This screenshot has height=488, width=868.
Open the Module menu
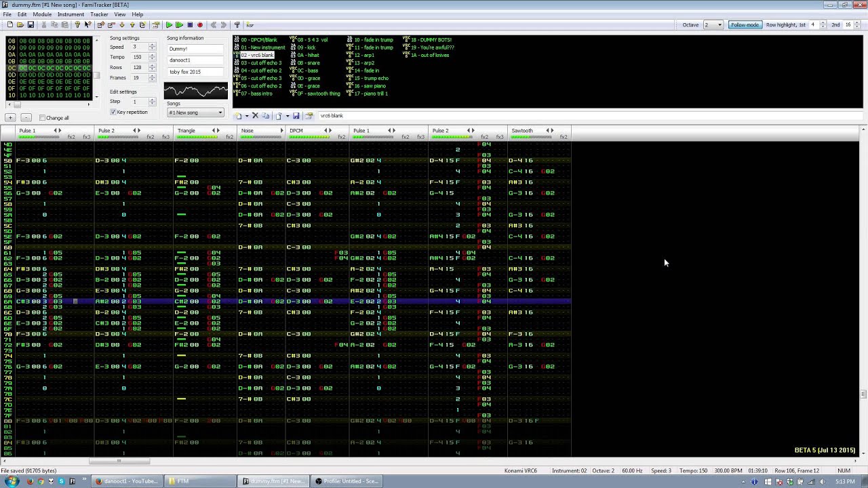pos(42,14)
